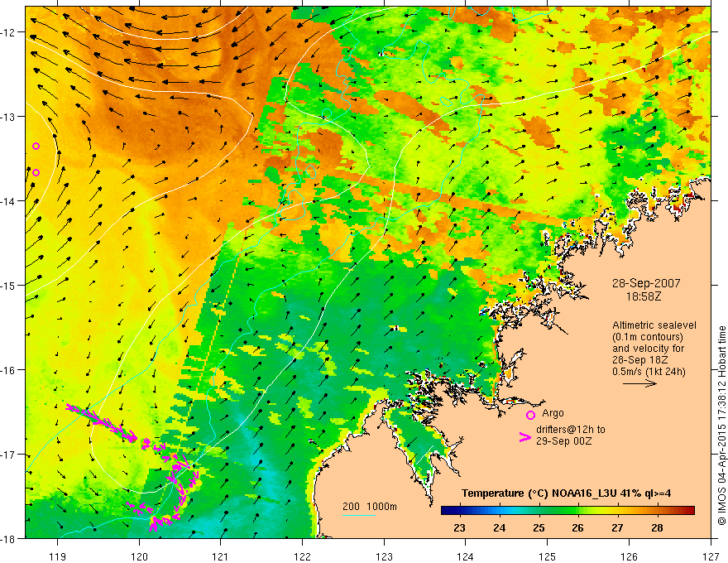Click the date text 28-Sep-2007
Screen dimensions: 728x563
(x=646, y=283)
